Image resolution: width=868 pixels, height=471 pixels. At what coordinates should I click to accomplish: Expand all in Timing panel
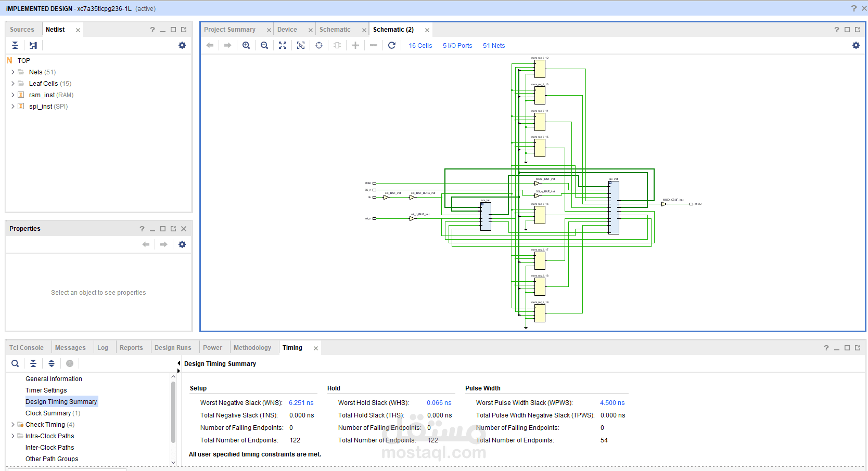click(52, 363)
